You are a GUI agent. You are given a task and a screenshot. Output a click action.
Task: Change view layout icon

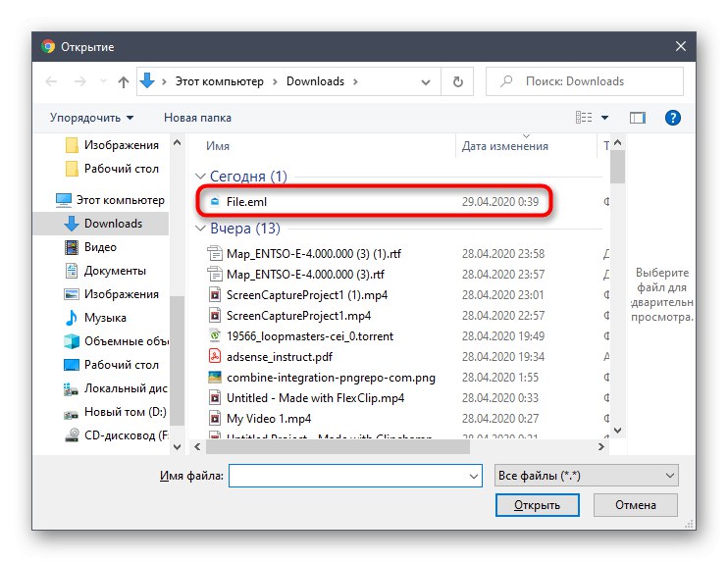point(584,118)
